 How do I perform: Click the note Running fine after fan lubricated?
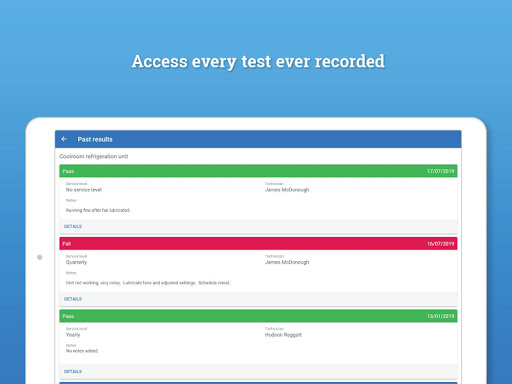pyautogui.click(x=98, y=210)
